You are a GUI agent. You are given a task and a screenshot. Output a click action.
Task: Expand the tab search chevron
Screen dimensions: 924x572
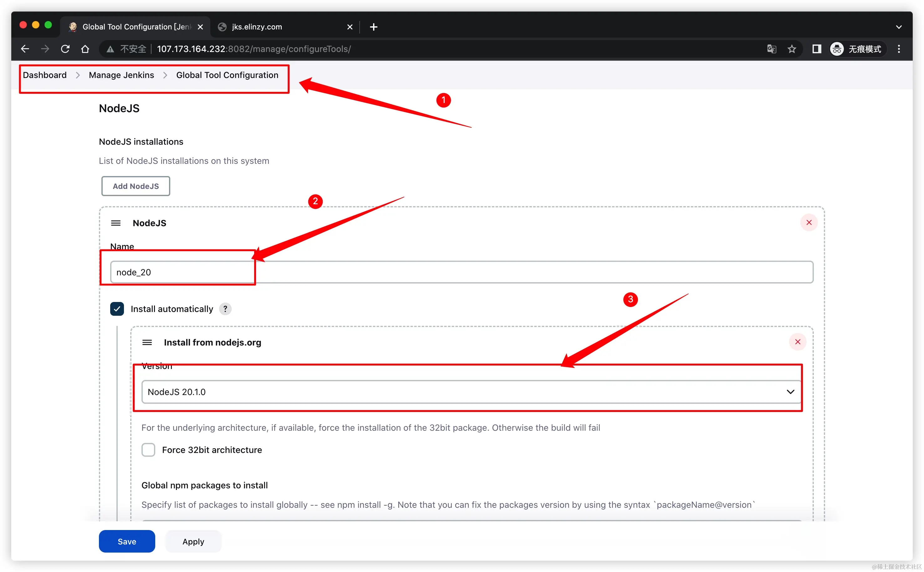tap(899, 27)
